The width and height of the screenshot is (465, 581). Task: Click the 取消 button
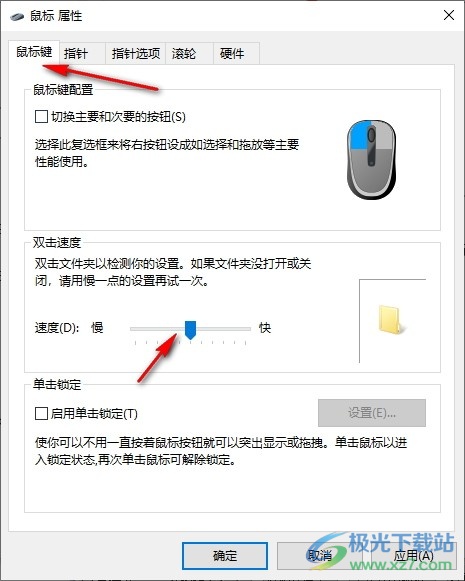[319, 556]
